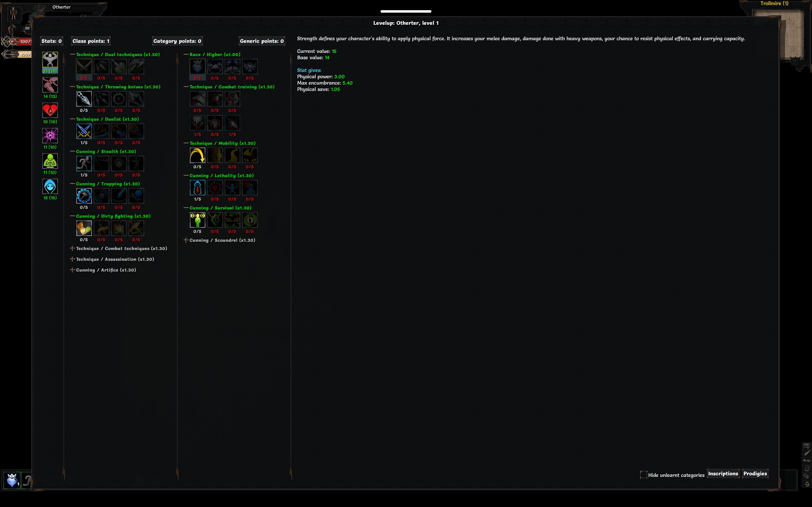The image size is (812, 507).
Task: Enable the Hide unlearnt categories checkbox
Action: (644, 474)
